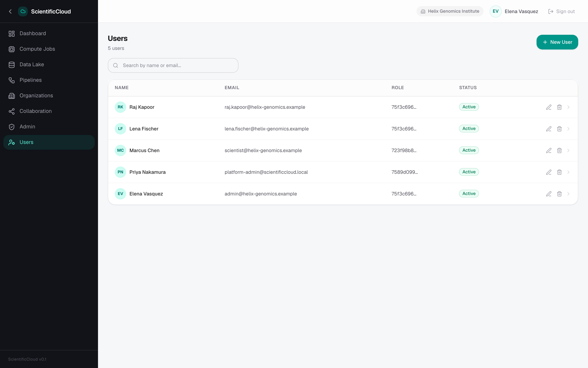Click email scientist@helix-genomics.example
Image resolution: width=588 pixels, height=368 pixels.
point(263,150)
